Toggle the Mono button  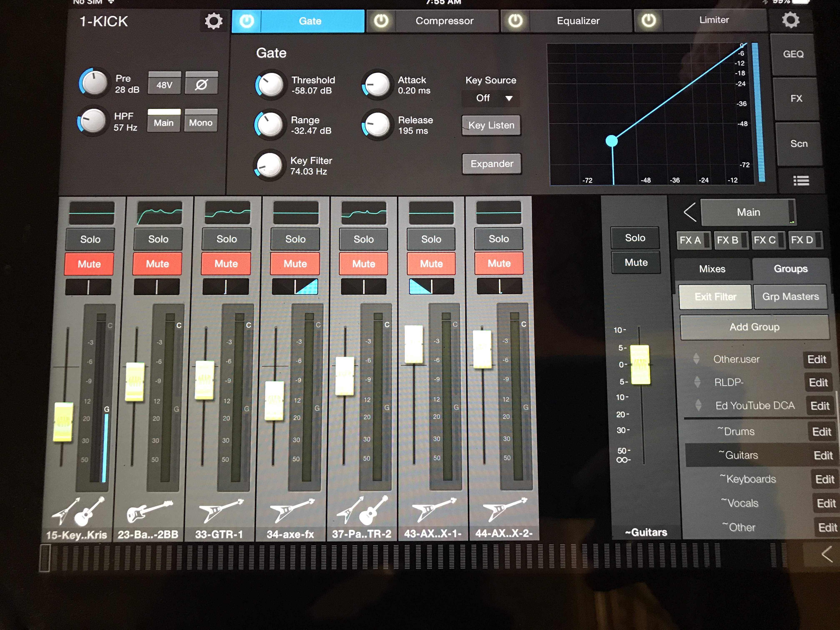pos(201,121)
